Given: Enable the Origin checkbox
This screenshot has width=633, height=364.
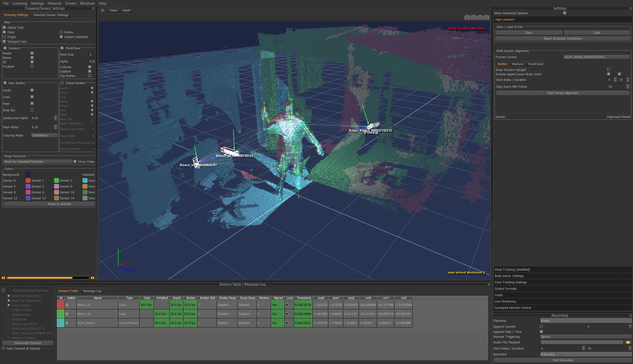Looking at the screenshot, I should (4, 37).
